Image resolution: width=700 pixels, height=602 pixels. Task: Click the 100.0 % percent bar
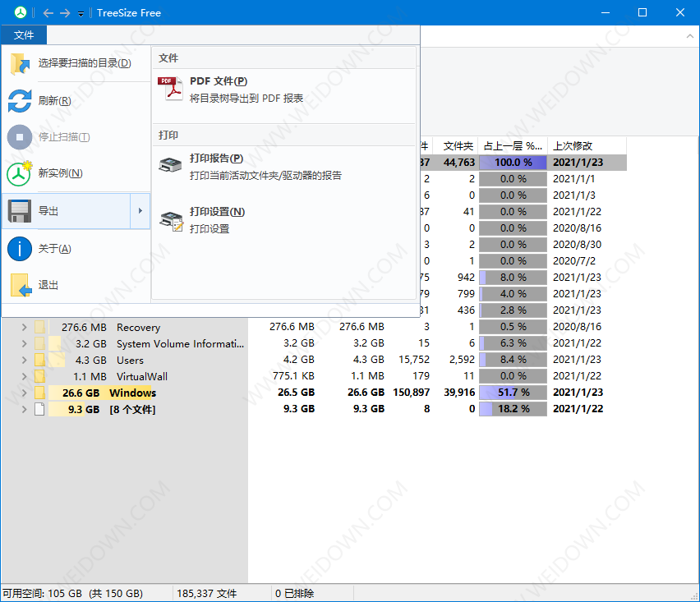(513, 163)
